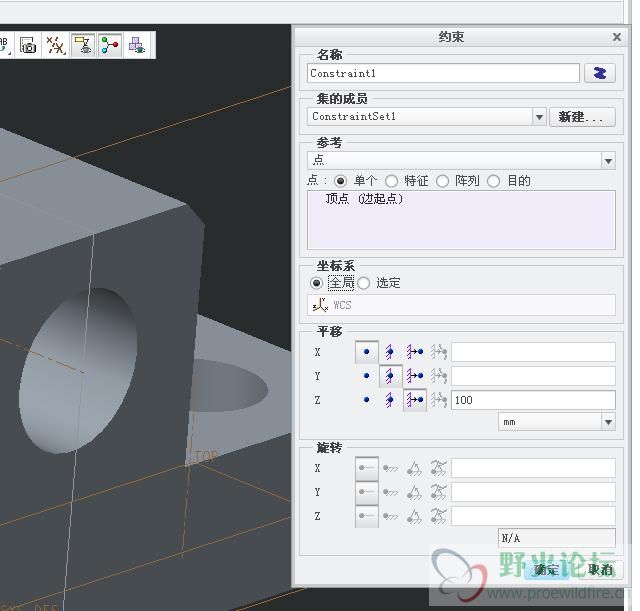Image resolution: width=640 pixels, height=611 pixels.
Task: Set Y translation to function of coordinates
Action: [x=439, y=375]
